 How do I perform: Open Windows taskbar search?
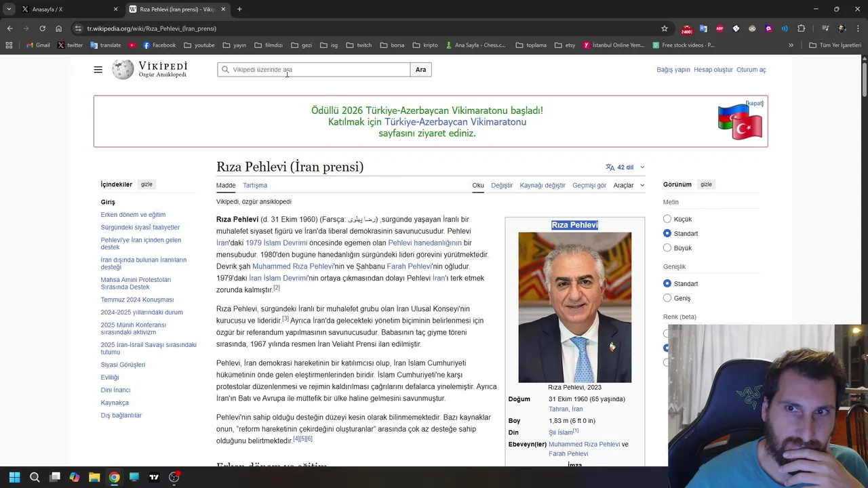pyautogui.click(x=35, y=477)
